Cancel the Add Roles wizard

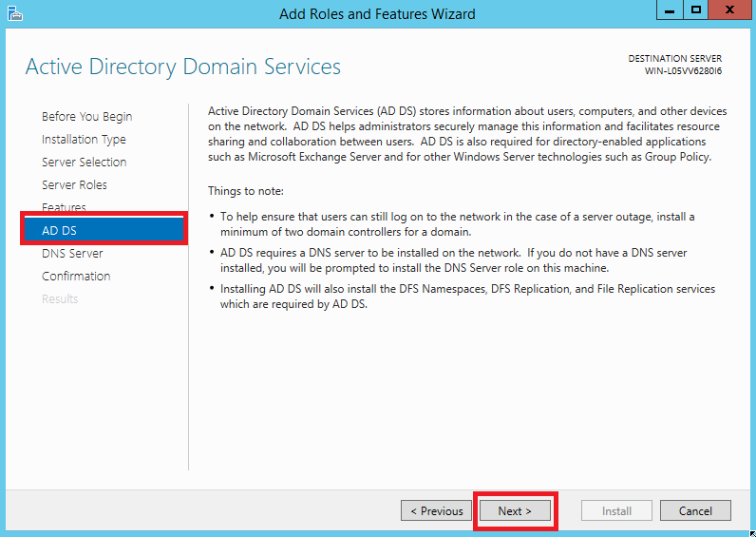(695, 511)
